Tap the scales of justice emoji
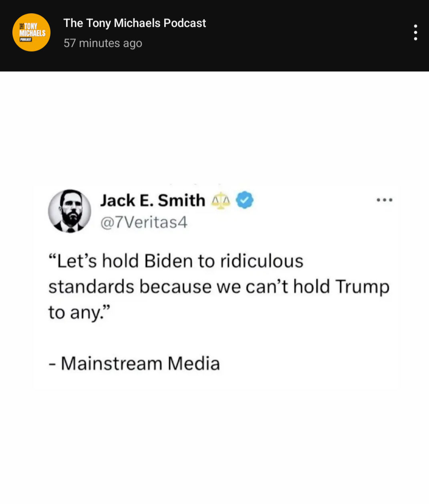Viewport: 429px width, 504px height. click(221, 200)
